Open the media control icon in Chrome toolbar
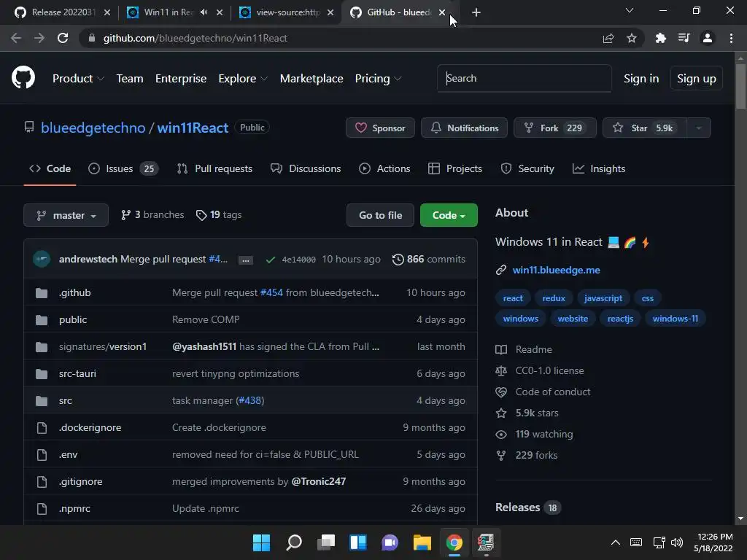This screenshot has width=747, height=560. pyautogui.click(x=684, y=38)
